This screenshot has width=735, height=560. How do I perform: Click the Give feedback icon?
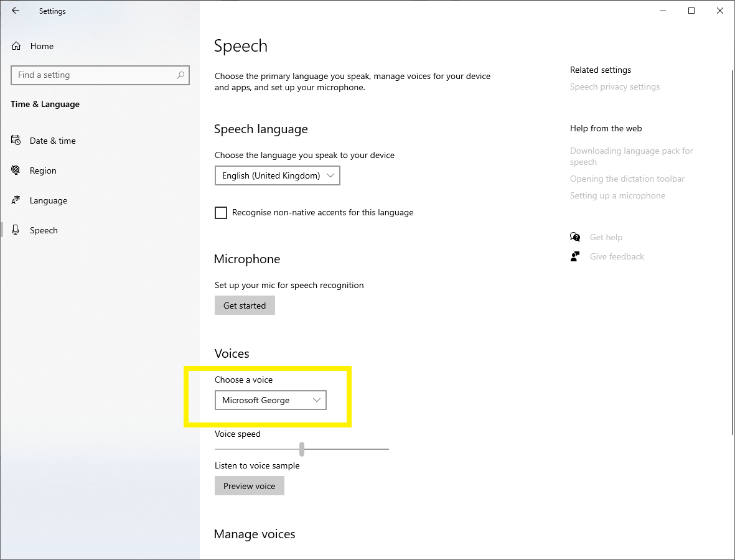coord(575,256)
